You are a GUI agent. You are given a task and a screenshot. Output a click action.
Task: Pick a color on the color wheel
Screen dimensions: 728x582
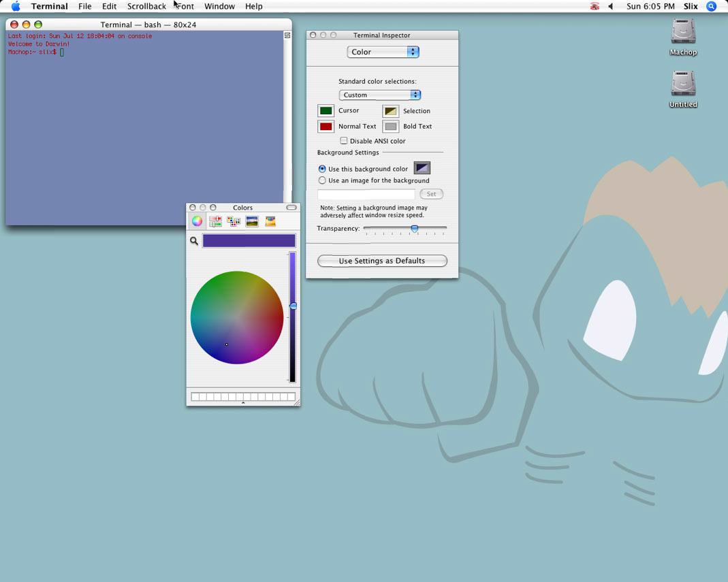(x=237, y=317)
